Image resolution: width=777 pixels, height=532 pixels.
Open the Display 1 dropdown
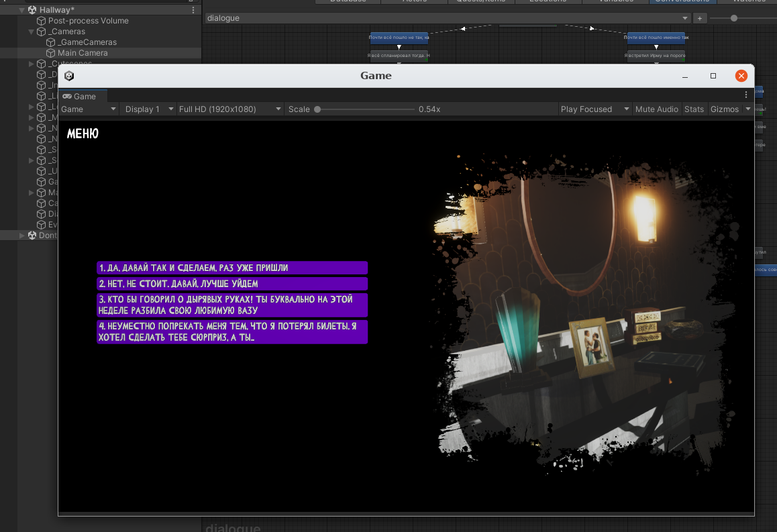[148, 109]
